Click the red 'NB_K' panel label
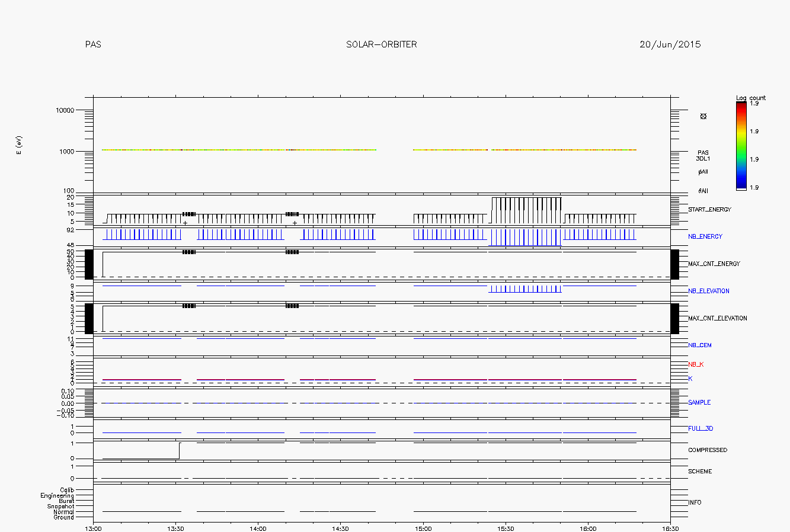Image resolution: width=790 pixels, height=532 pixels. 696,364
